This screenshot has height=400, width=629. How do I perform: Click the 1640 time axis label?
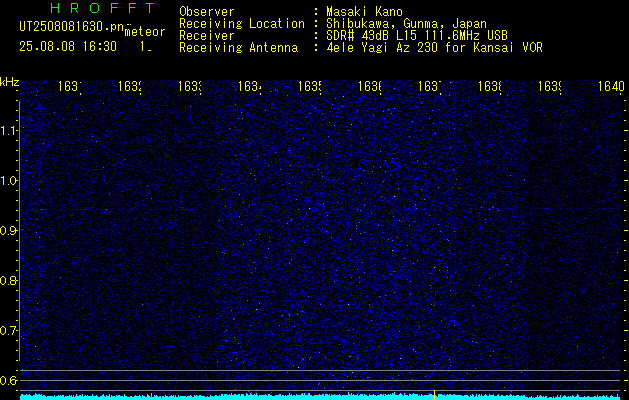pos(611,86)
